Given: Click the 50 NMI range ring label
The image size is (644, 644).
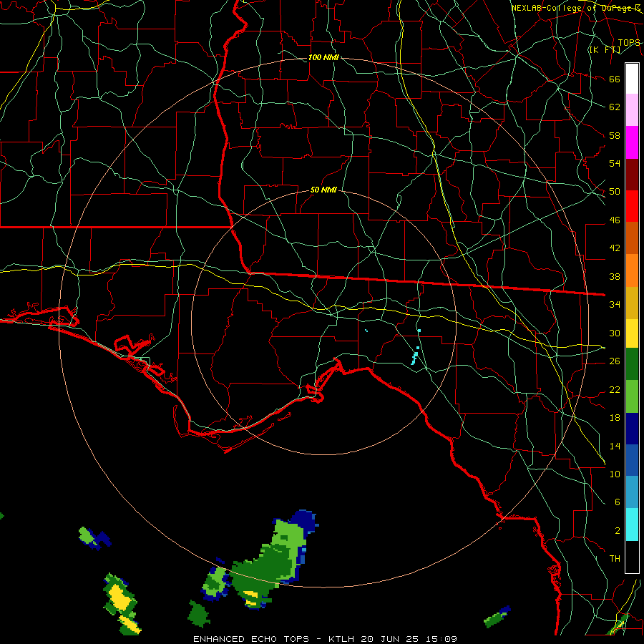Looking at the screenshot, I should pos(323,190).
